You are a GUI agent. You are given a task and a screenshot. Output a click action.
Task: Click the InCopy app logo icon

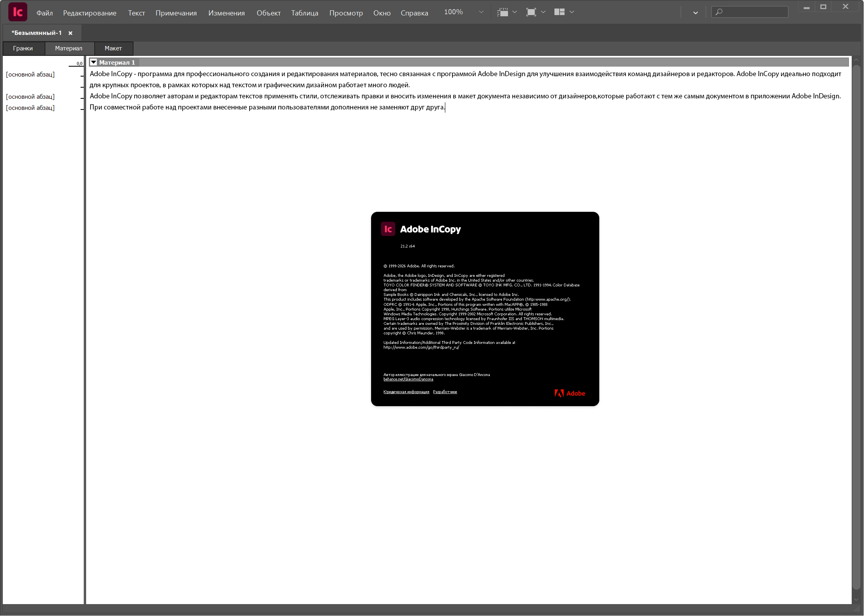(x=17, y=12)
